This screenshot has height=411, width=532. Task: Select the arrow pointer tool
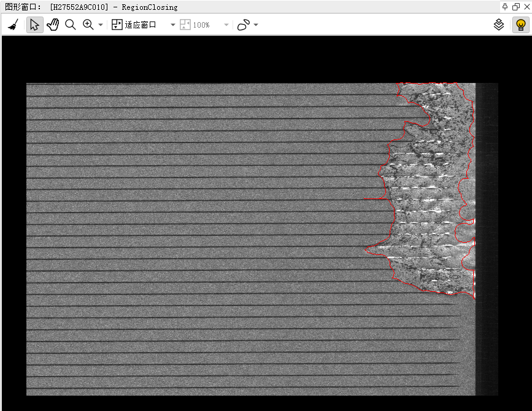pyautogui.click(x=34, y=25)
